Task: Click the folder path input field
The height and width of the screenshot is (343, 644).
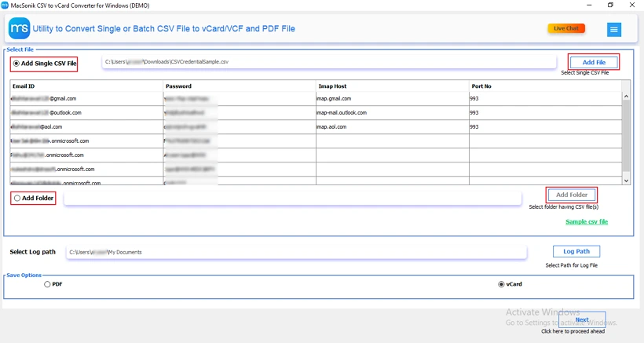Action: [293, 198]
